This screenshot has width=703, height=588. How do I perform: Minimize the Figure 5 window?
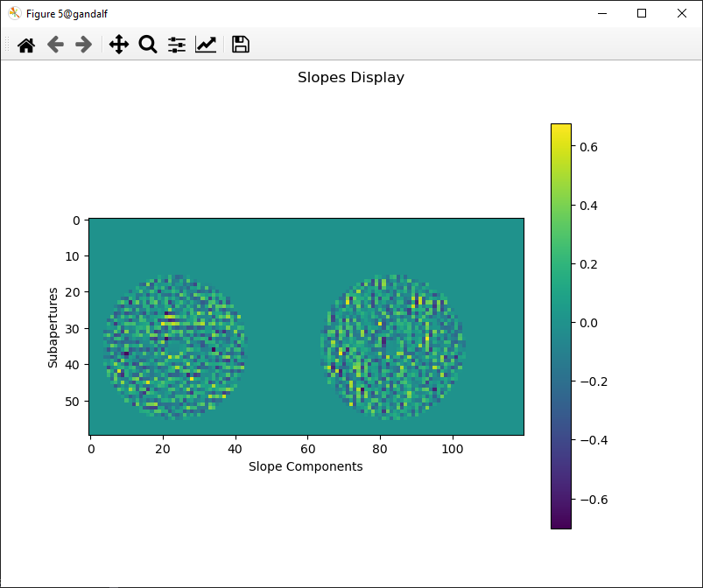pyautogui.click(x=602, y=13)
